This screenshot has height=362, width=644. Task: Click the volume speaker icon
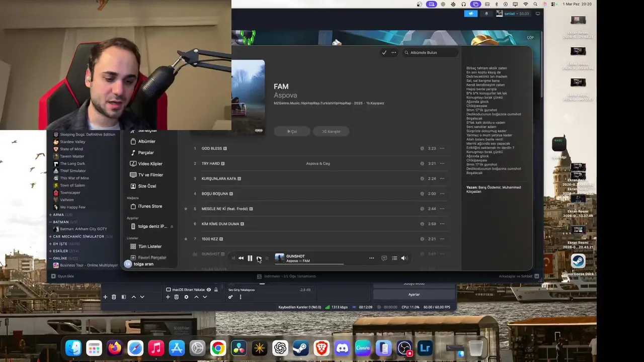(x=404, y=258)
